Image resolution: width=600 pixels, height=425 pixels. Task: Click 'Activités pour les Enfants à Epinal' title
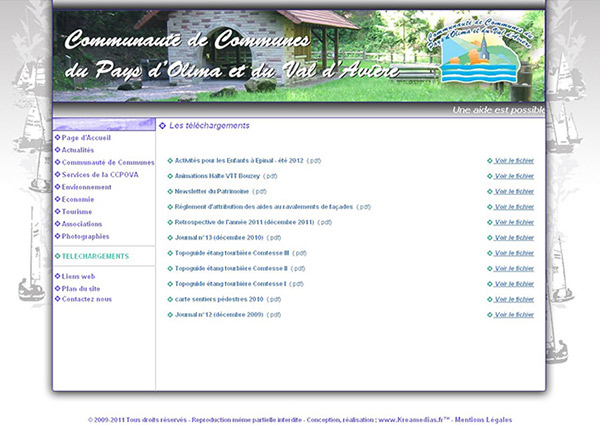click(239, 161)
